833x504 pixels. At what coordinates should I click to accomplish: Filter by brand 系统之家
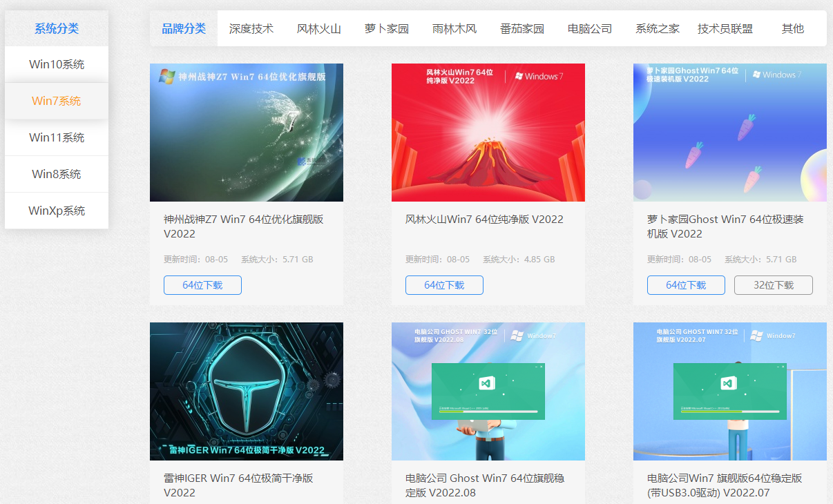tap(658, 28)
